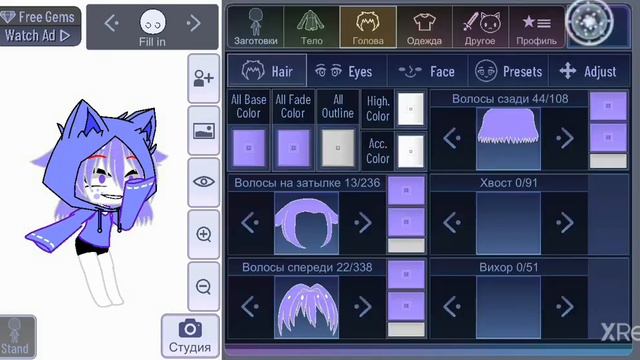Open Студия camera button

tap(190, 336)
